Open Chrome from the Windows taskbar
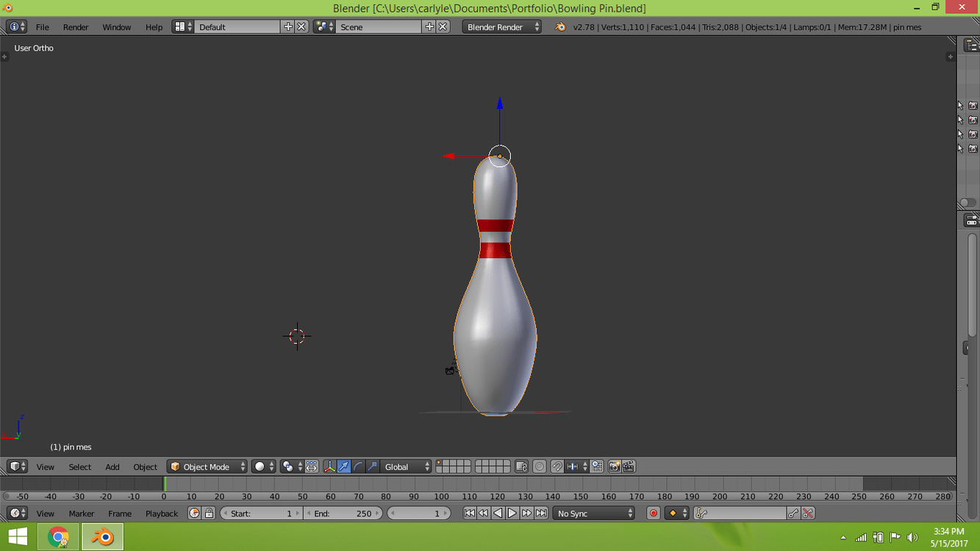This screenshot has height=551, width=980. (x=58, y=537)
